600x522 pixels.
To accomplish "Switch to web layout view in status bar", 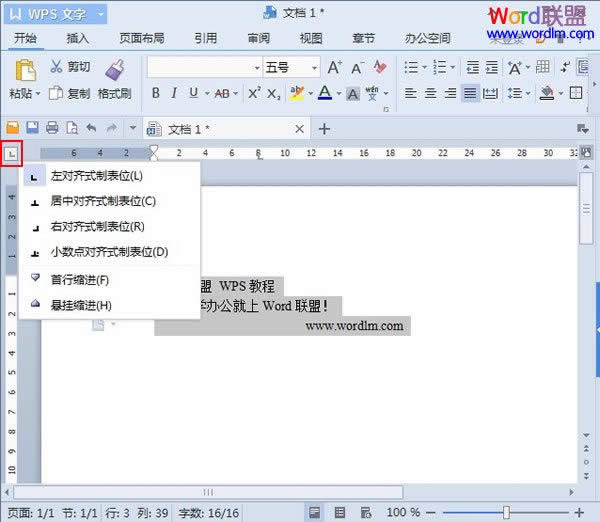I will pos(366,512).
